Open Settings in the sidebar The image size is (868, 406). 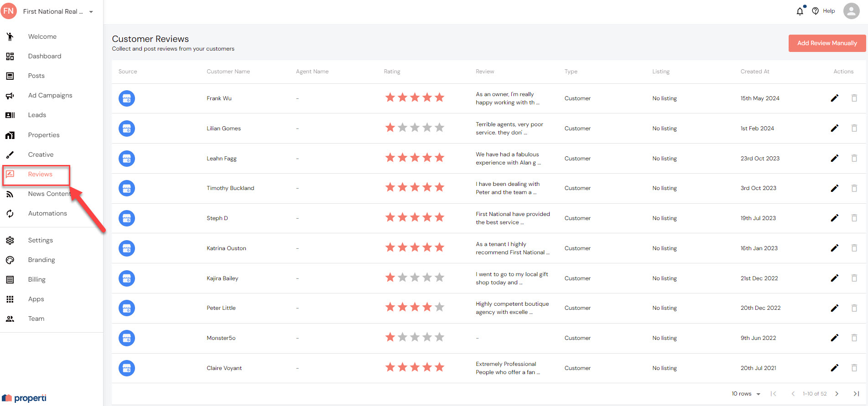[x=40, y=240]
